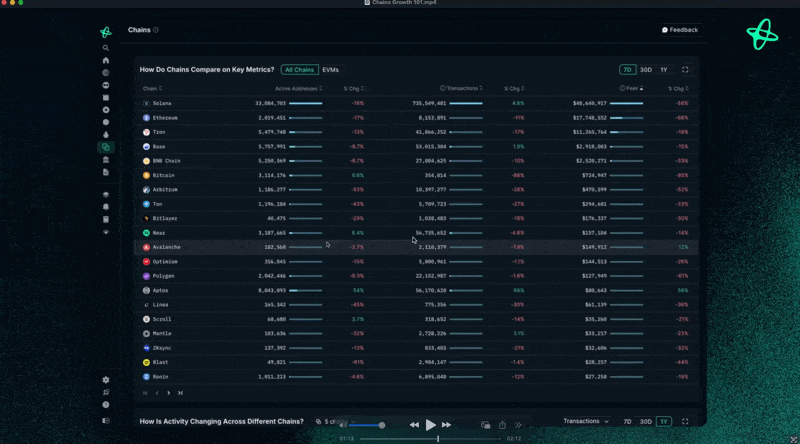The width and height of the screenshot is (800, 444).
Task: Open the Polygon chain row
Action: tap(416, 276)
